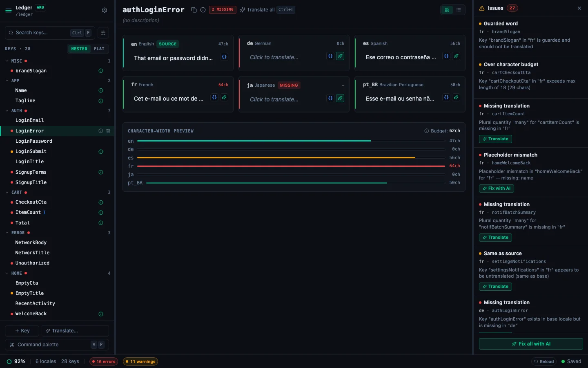Collapse the ERROR group
Viewport: 588px width, 368px height.
pos(7,233)
